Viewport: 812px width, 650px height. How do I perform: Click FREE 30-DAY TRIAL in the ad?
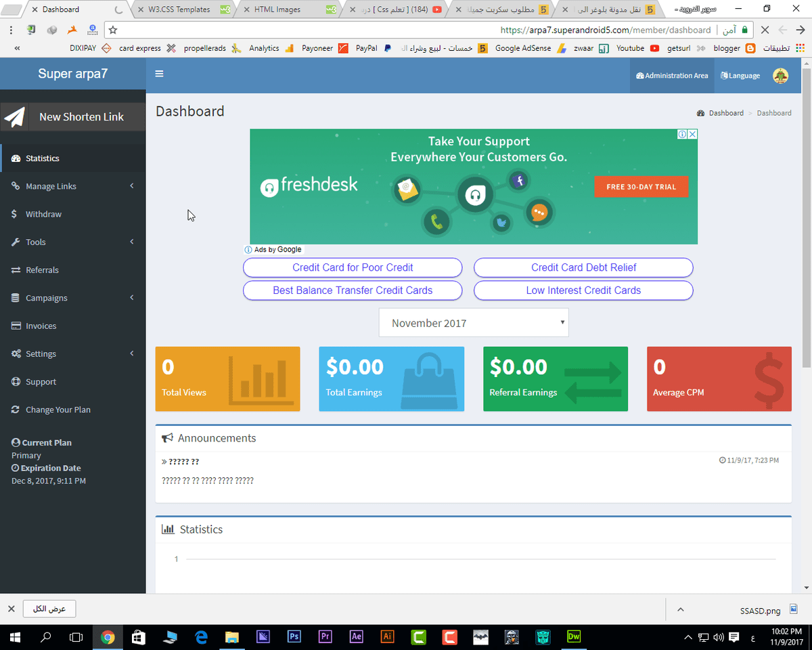coord(641,187)
